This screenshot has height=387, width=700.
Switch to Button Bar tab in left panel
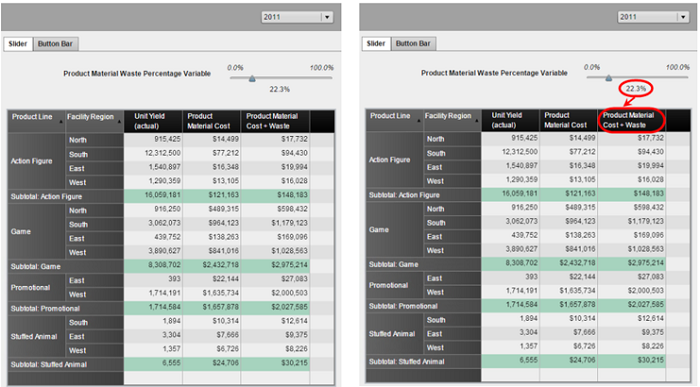55,44
